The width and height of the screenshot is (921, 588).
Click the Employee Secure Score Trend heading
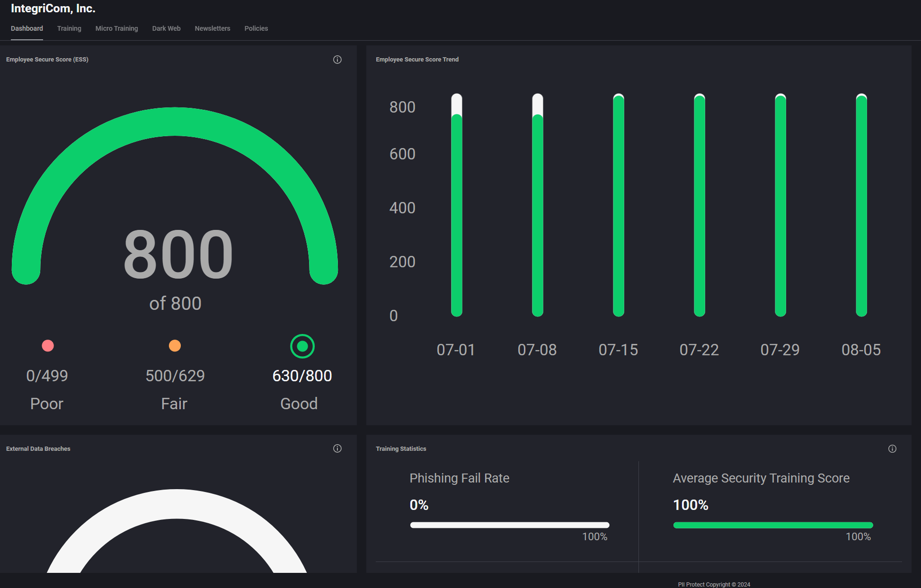[x=417, y=60]
